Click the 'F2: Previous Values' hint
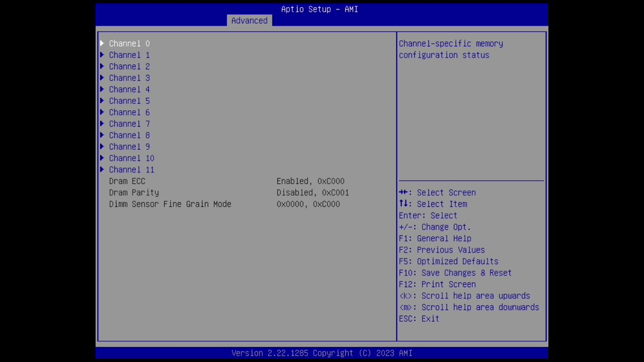Screen dimensions: 644x362 click(442, 250)
